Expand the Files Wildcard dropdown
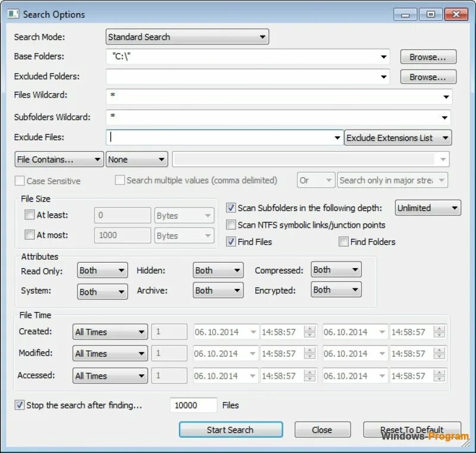This screenshot has height=453, width=476. click(446, 97)
